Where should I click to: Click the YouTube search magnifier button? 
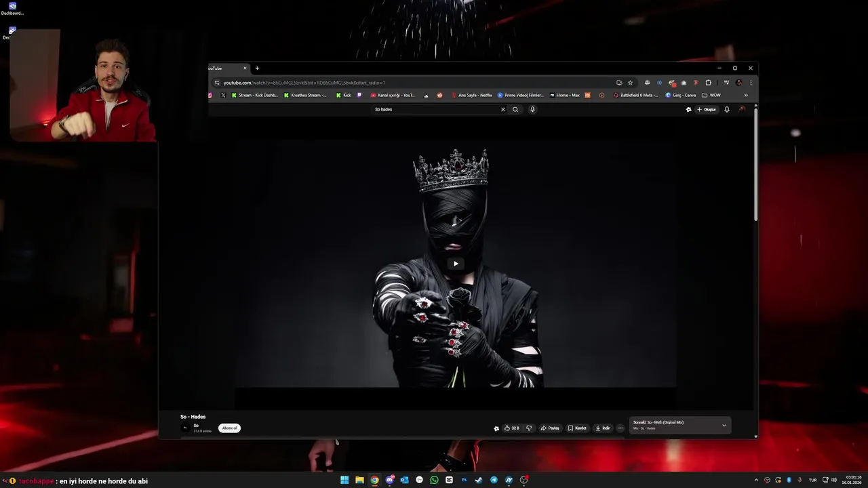tap(515, 109)
